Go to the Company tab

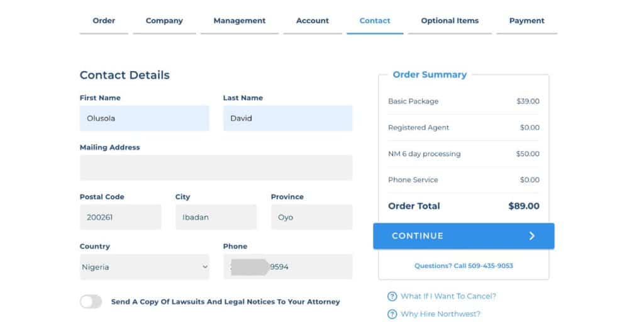(164, 21)
